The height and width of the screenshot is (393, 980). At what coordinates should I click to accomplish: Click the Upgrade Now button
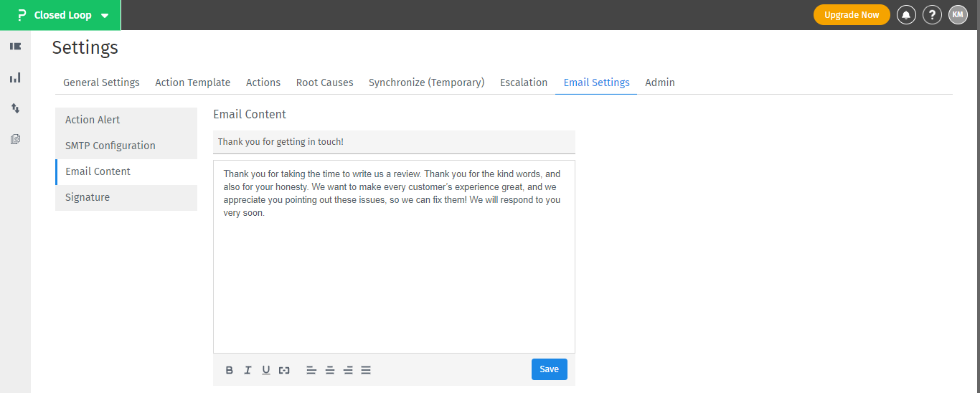click(x=852, y=15)
